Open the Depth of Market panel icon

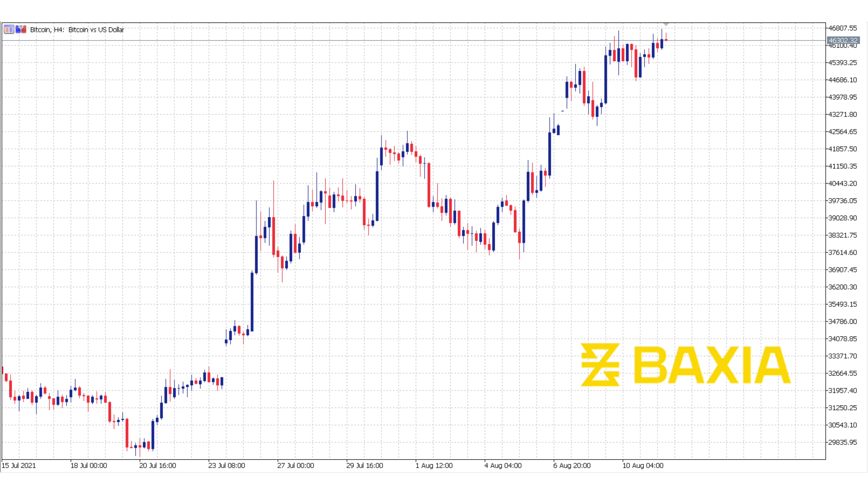point(9,30)
